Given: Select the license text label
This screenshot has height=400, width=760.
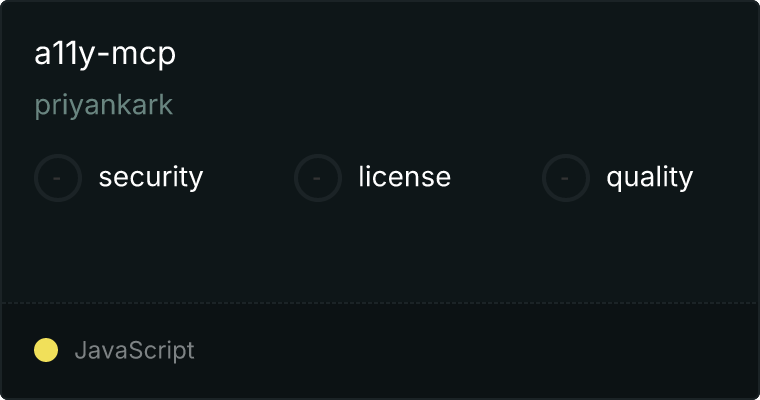Looking at the screenshot, I should [404, 176].
